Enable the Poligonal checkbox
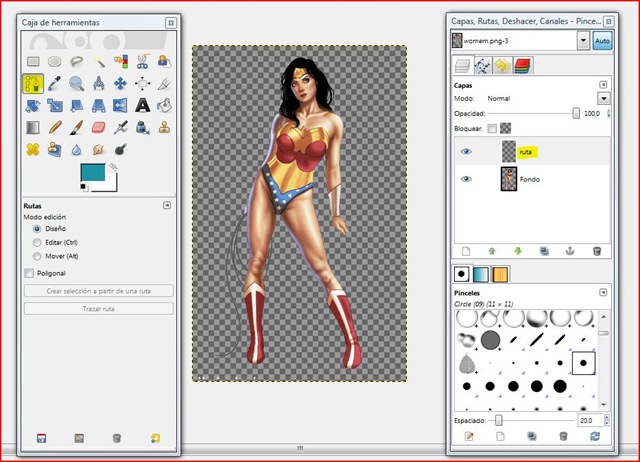 28,272
